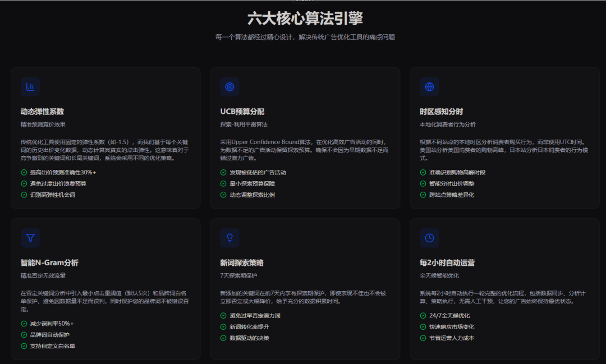The image size is (606, 364).
Task: Click the 智能N-Gram分析 heading
Action: tap(49, 262)
